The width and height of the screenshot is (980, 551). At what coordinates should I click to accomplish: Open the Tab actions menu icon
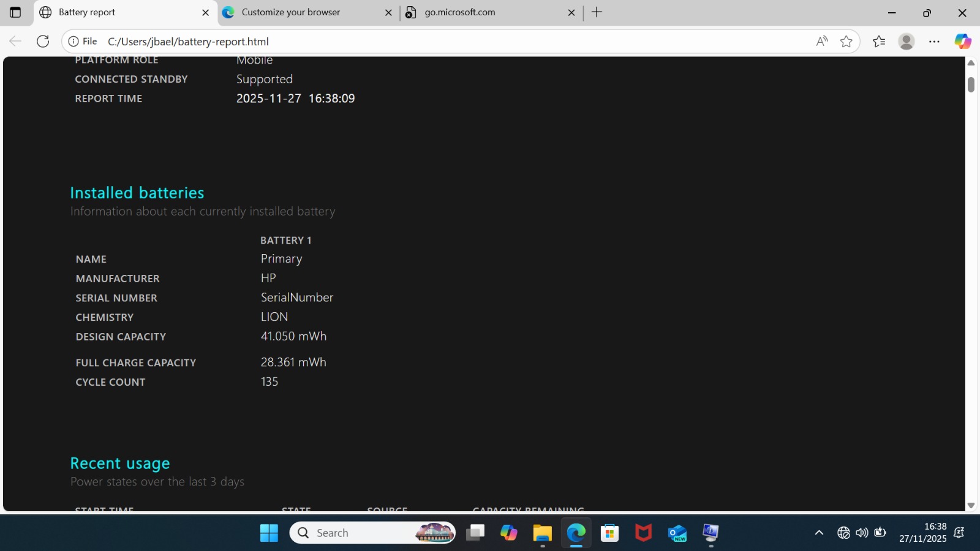point(15,12)
